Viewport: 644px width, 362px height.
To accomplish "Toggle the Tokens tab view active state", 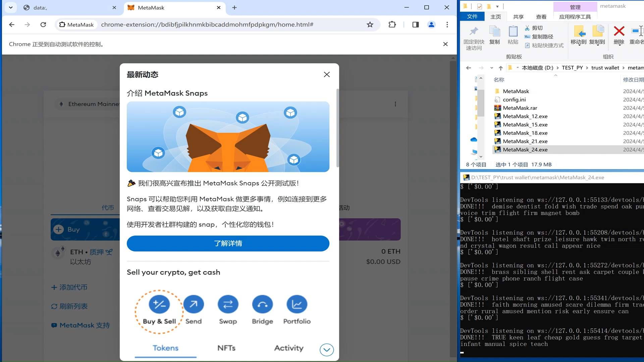I will (x=165, y=348).
